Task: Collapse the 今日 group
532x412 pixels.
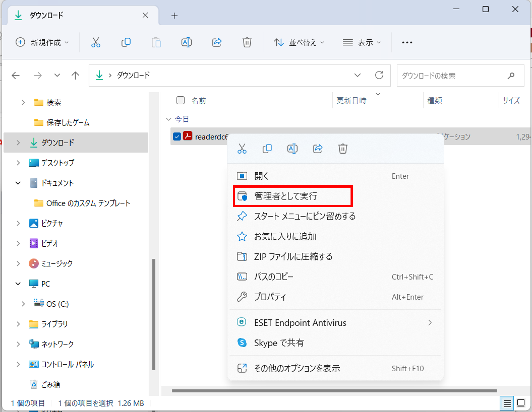Action: (168, 119)
